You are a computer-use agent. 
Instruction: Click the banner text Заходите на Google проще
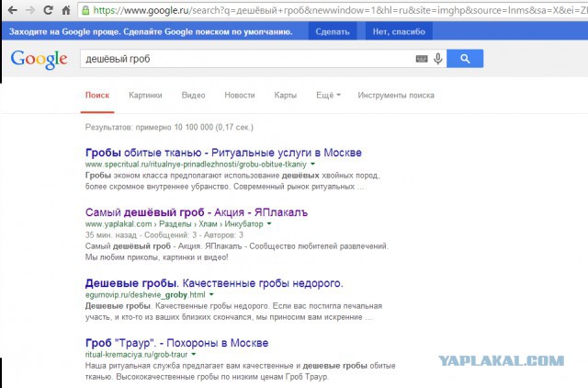pyautogui.click(x=151, y=31)
